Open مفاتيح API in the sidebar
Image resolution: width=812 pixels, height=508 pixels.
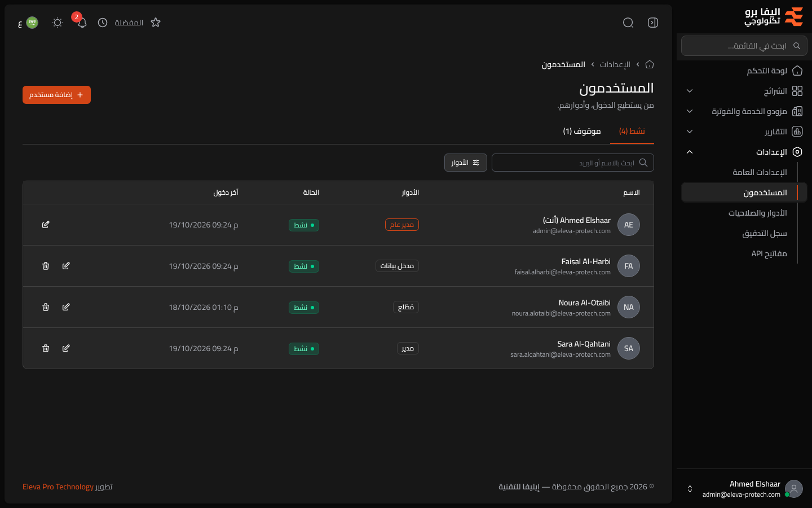point(769,253)
